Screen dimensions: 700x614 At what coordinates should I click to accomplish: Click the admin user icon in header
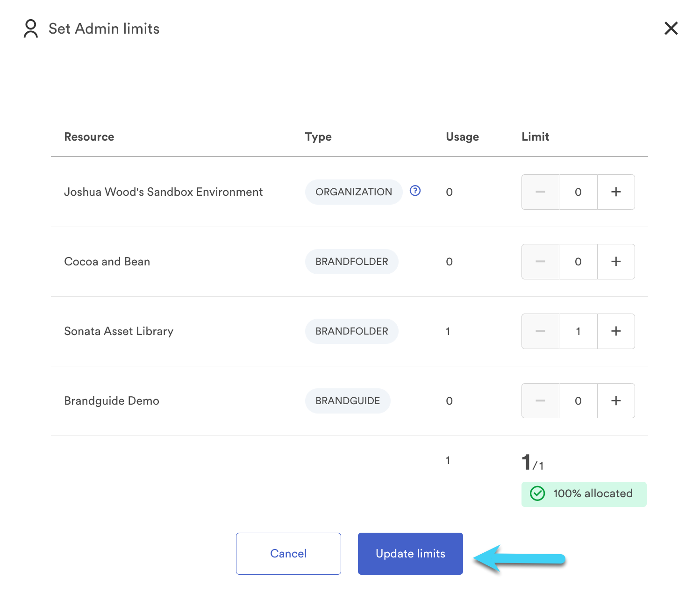[x=31, y=29]
